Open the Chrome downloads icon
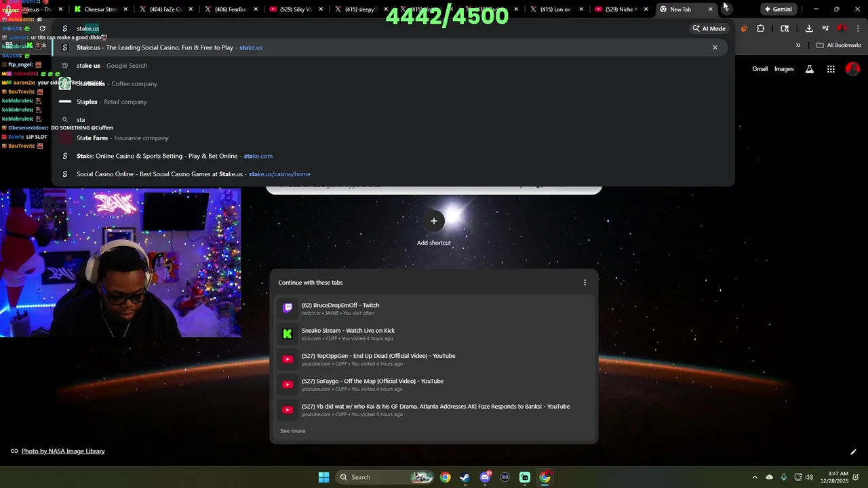 point(809,28)
